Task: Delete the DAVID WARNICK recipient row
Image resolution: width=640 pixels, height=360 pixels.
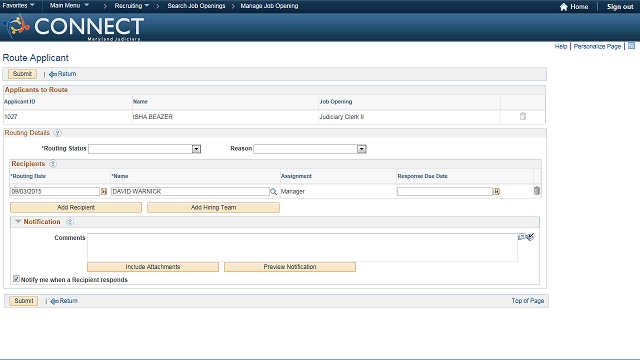Action: click(x=537, y=191)
